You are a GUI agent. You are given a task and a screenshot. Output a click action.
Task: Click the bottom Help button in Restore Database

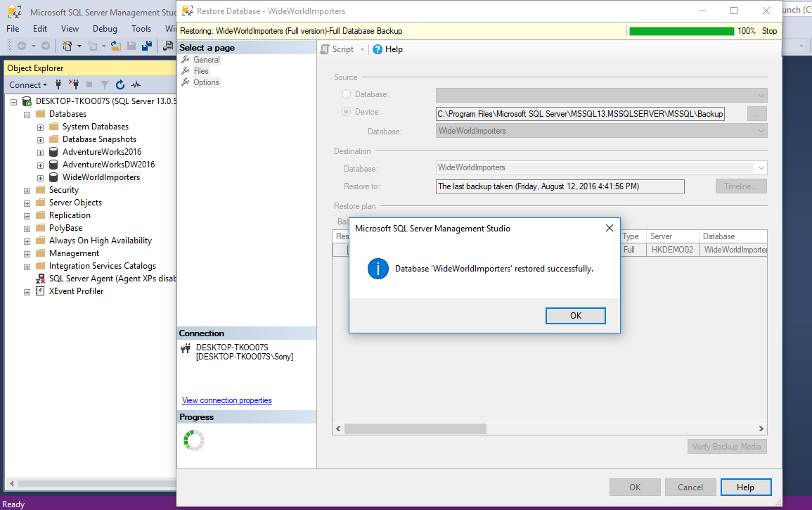(746, 487)
